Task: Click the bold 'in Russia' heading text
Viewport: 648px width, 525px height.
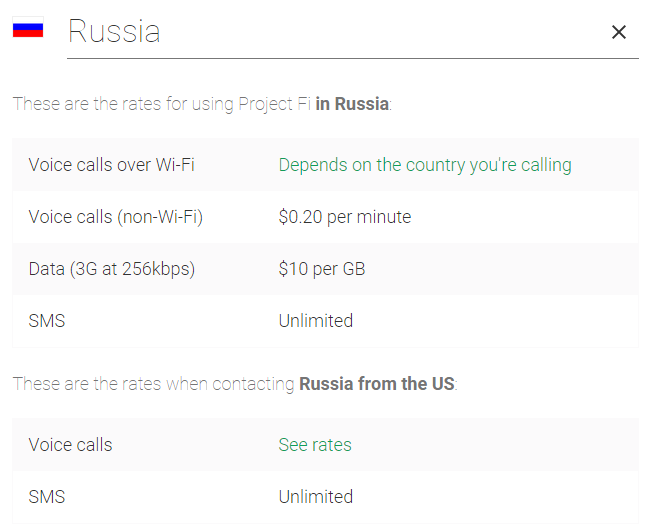Action: coord(352,104)
